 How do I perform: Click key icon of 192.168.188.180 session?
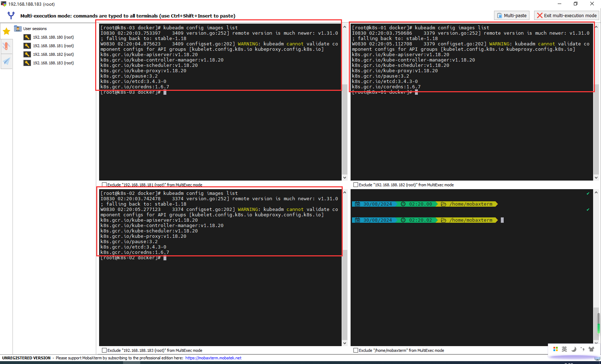27,37
